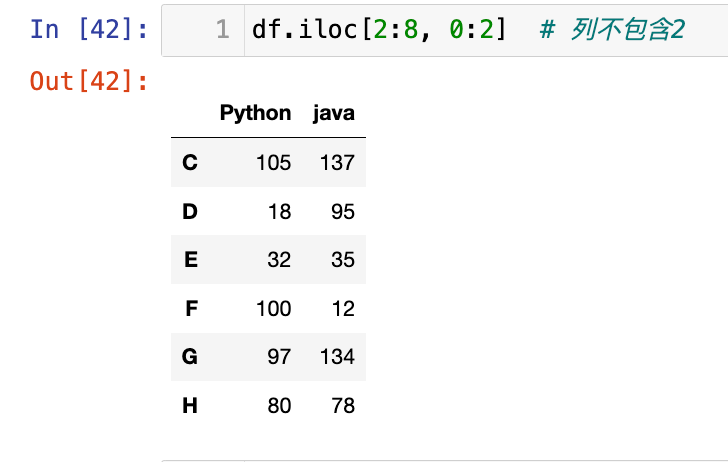Click the Python value 100 in row F

273,309
